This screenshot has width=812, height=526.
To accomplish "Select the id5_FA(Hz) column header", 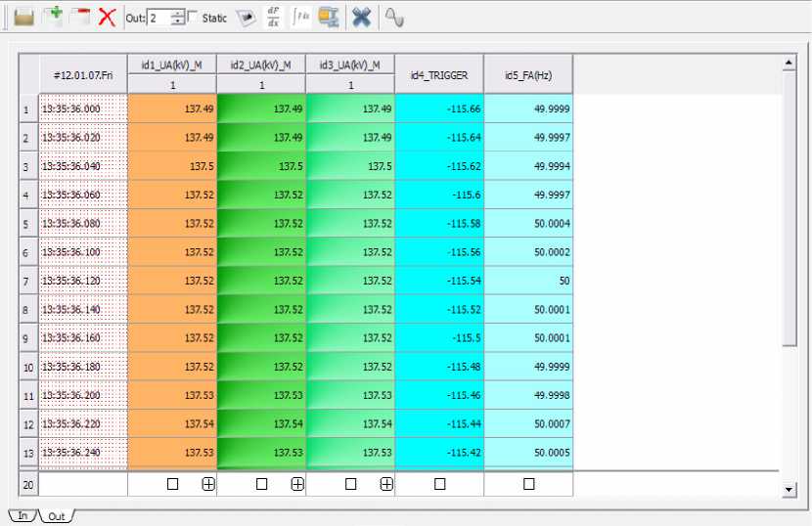I will point(528,74).
